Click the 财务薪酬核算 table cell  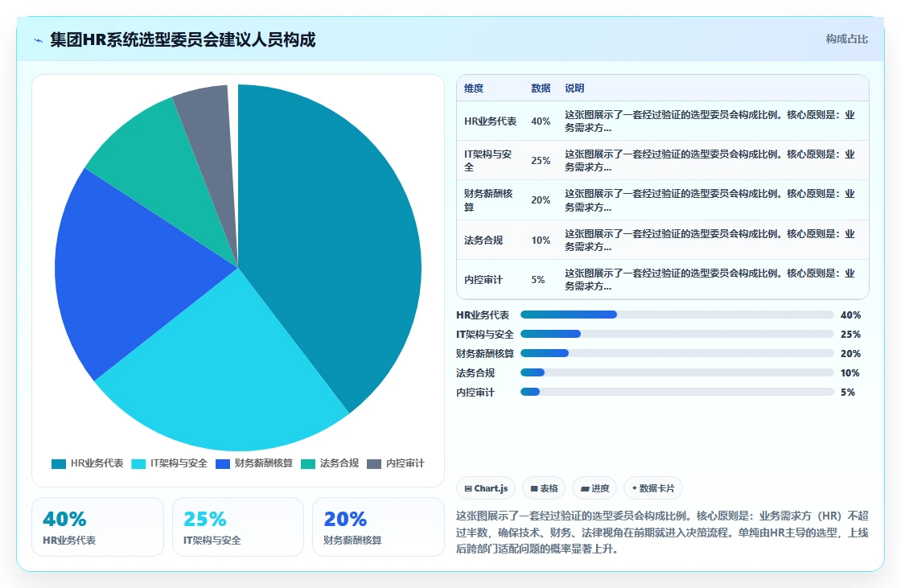click(x=488, y=200)
